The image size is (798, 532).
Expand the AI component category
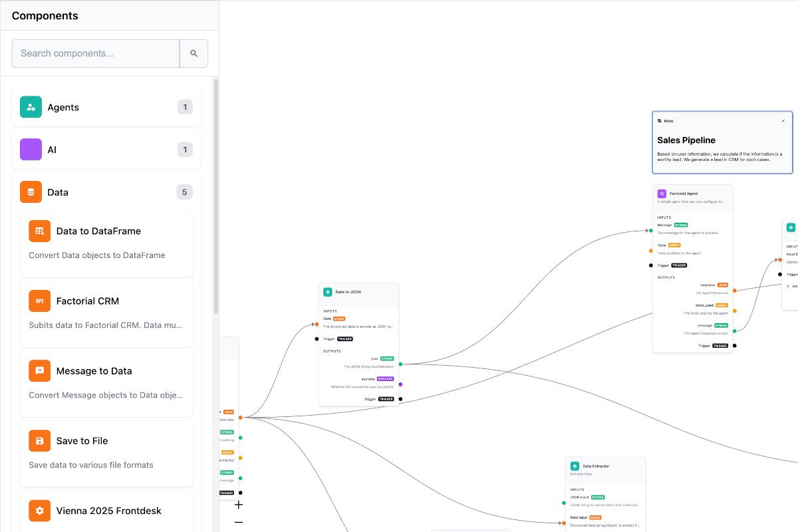pos(106,149)
